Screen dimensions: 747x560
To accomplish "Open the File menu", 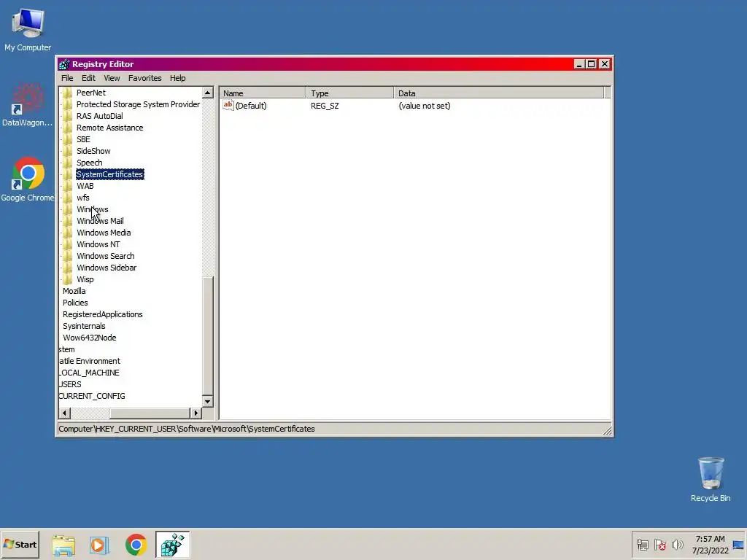I will [67, 78].
